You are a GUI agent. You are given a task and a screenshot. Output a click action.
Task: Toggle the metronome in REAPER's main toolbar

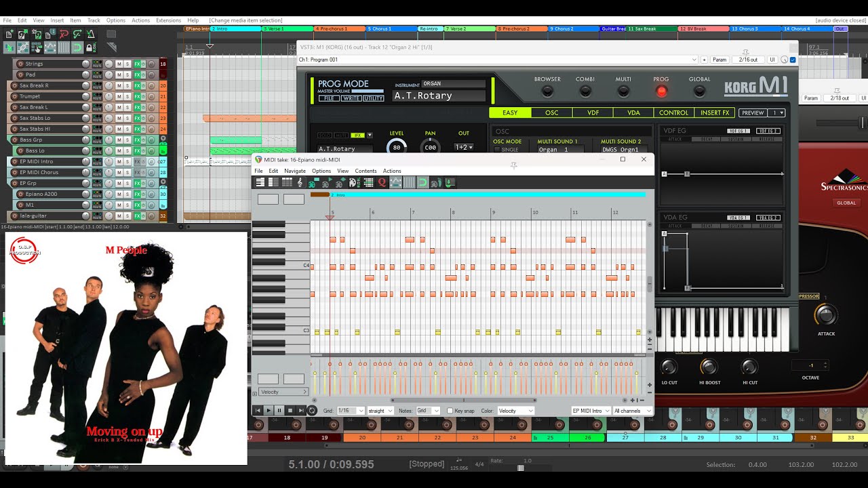tap(91, 34)
